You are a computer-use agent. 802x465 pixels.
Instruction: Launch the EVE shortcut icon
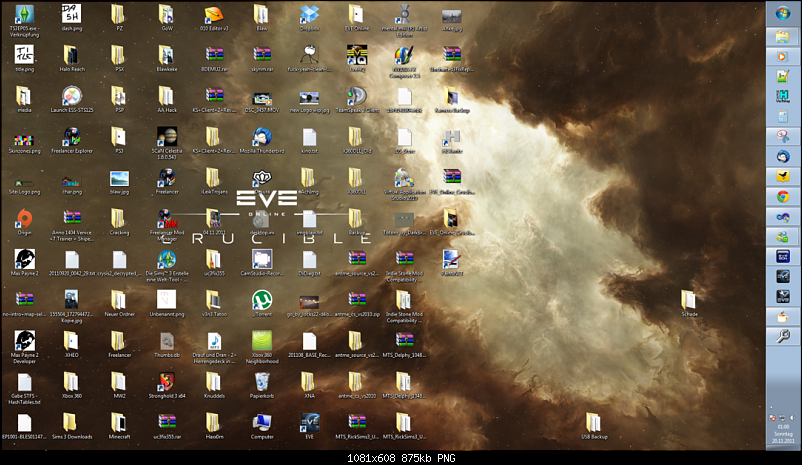(x=309, y=426)
